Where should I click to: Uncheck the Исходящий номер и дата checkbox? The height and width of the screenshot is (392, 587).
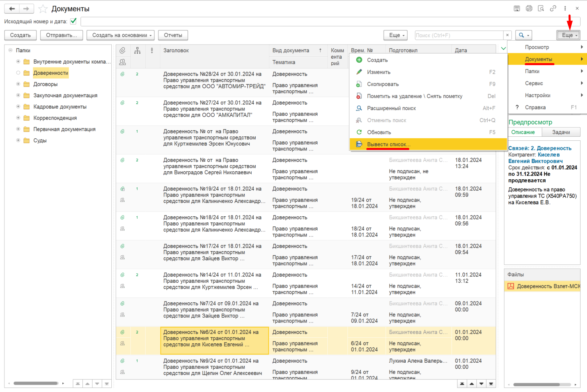pyautogui.click(x=74, y=21)
